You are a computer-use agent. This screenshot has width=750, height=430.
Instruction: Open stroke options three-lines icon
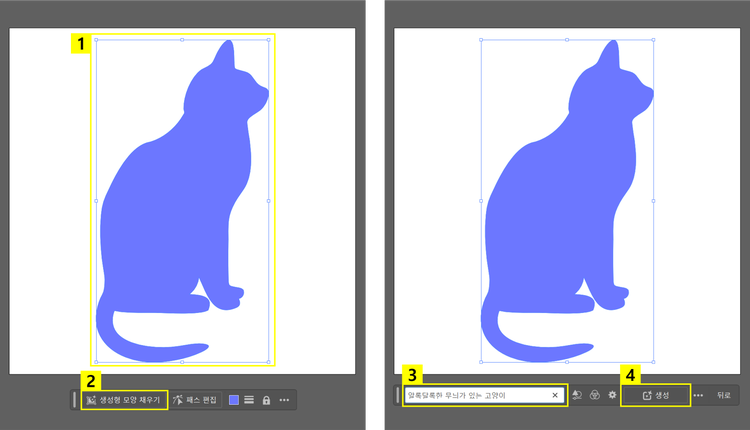249,400
